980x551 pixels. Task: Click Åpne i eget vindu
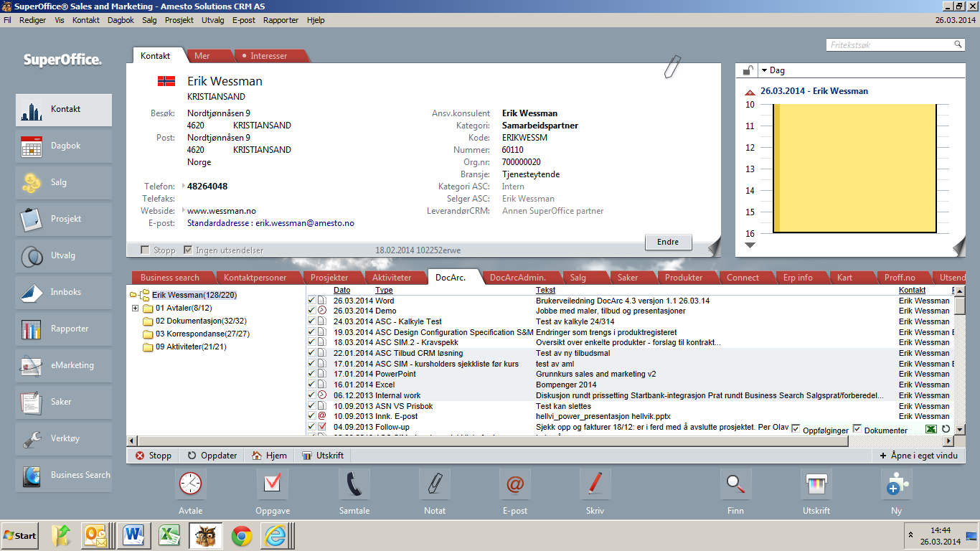pos(918,456)
